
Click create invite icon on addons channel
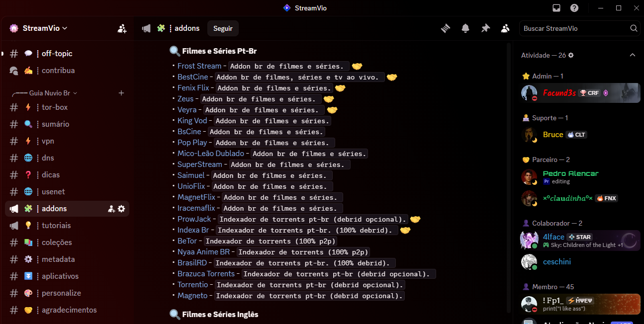coord(111,209)
